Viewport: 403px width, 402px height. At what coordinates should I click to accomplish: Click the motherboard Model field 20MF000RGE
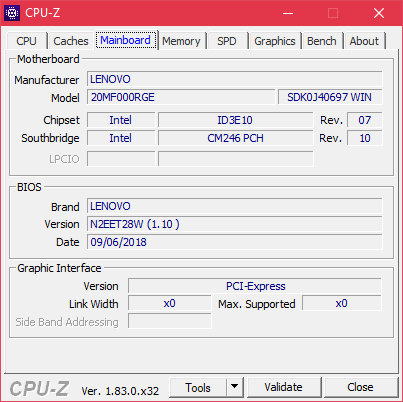coord(181,97)
